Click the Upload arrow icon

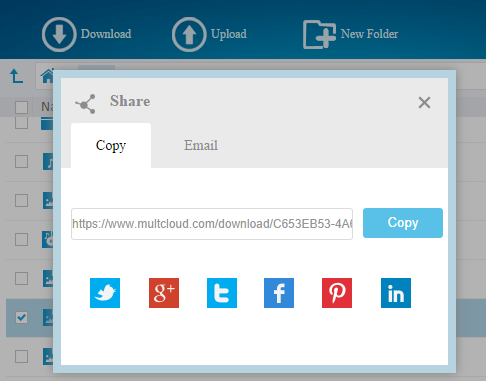click(189, 34)
